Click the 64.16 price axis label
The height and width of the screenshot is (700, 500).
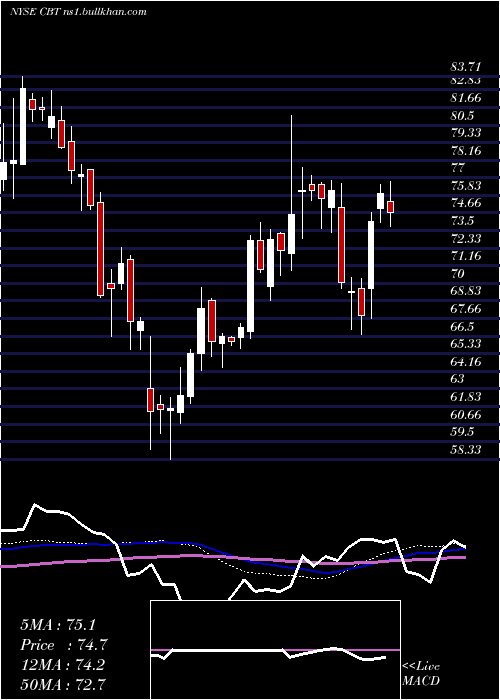pos(466,361)
